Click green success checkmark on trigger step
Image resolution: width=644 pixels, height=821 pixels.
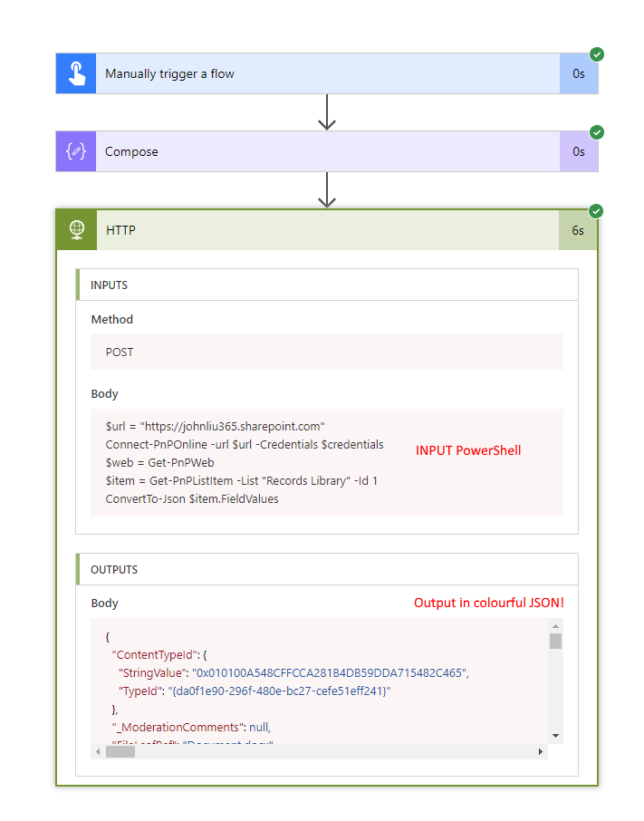tap(597, 54)
